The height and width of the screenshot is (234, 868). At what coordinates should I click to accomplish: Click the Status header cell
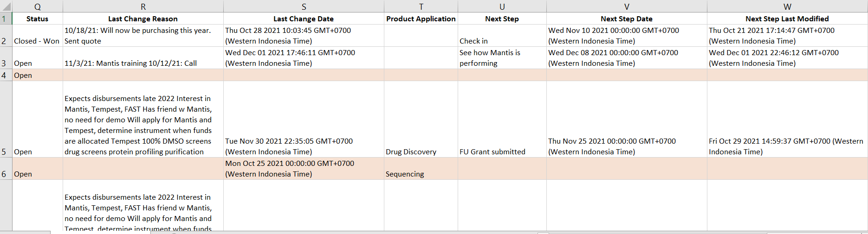point(38,19)
